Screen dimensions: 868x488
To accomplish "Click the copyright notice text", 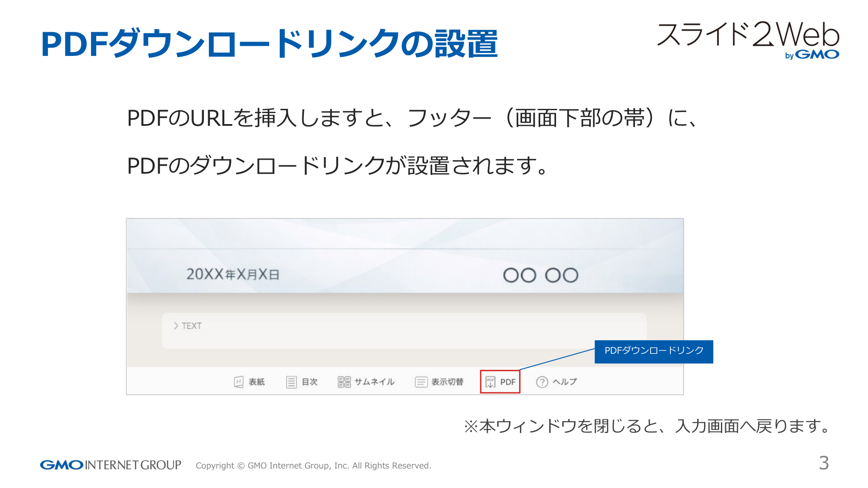I will pos(314,466).
